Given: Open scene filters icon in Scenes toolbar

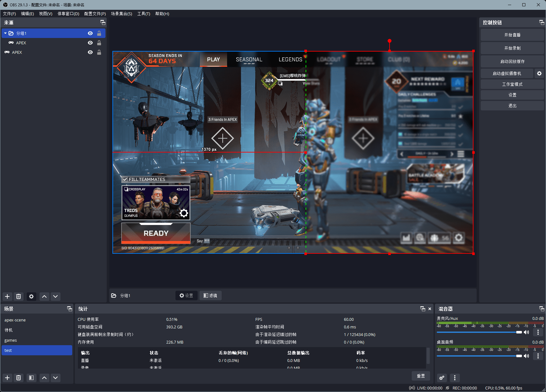Looking at the screenshot, I should click(31, 378).
